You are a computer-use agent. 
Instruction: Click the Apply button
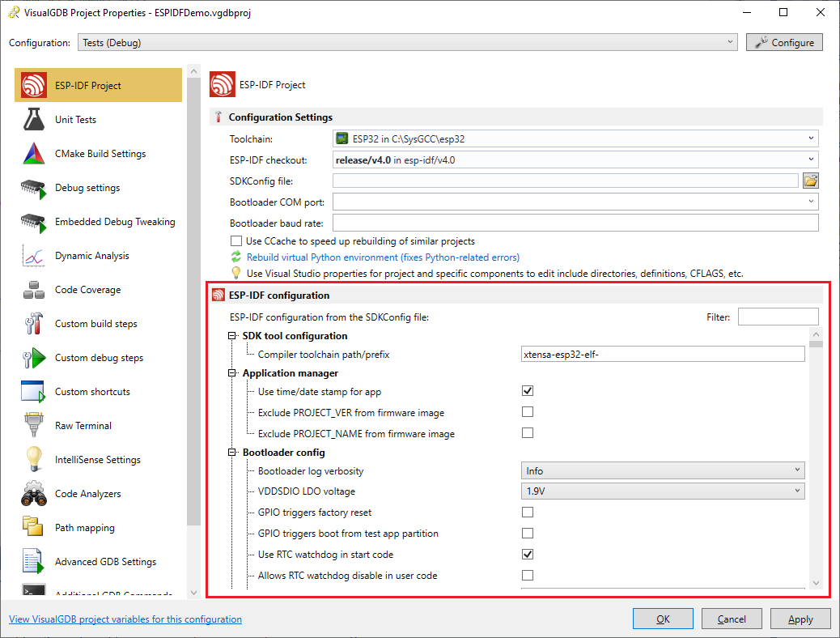pos(800,619)
